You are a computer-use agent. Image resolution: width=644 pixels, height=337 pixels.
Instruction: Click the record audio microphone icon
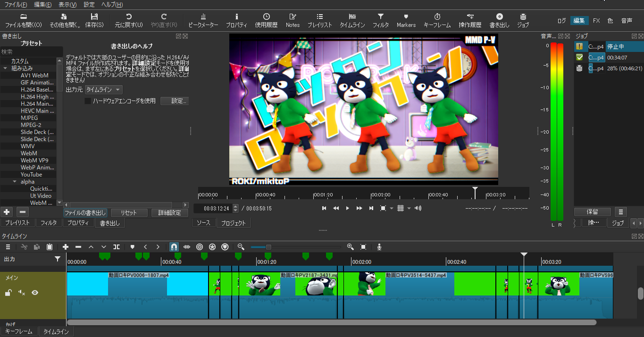pyautogui.click(x=379, y=247)
